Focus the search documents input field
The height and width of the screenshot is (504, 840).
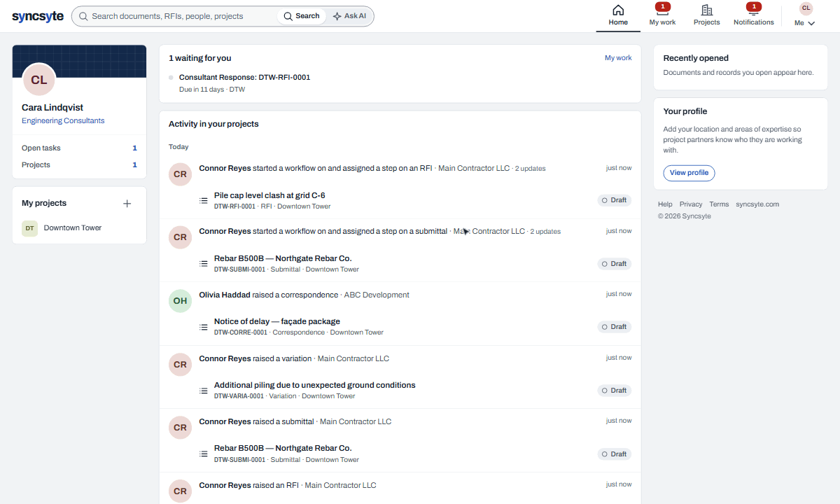coord(182,16)
